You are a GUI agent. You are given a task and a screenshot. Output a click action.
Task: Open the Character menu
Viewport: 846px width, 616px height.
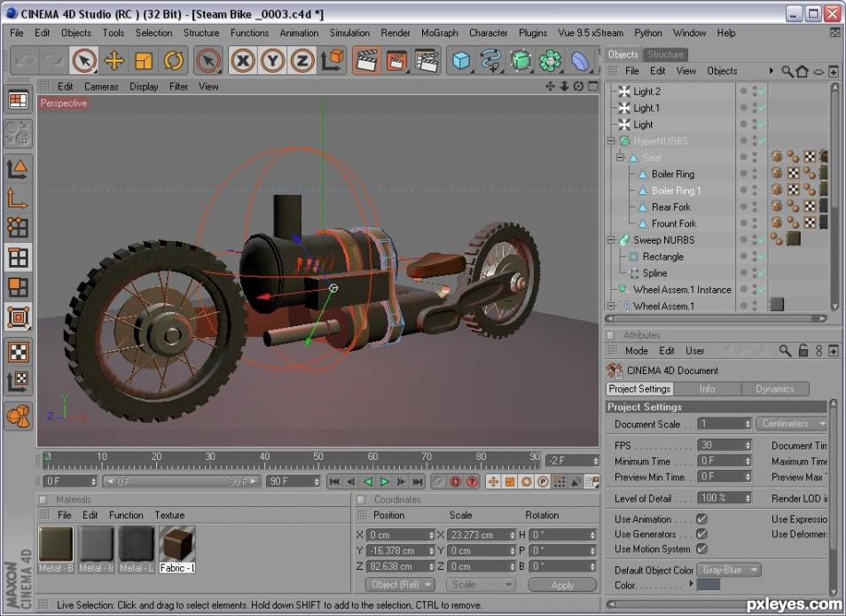click(x=489, y=33)
